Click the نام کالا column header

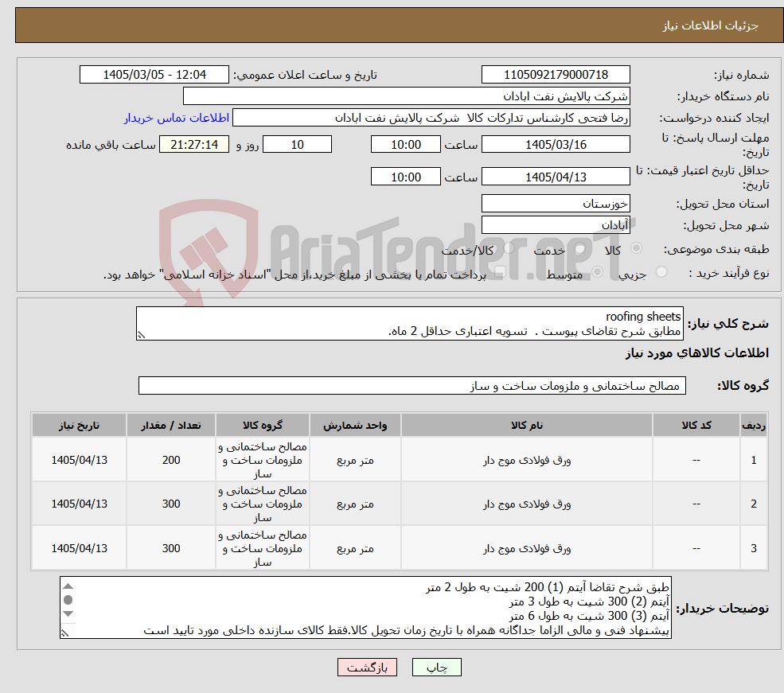click(x=526, y=425)
